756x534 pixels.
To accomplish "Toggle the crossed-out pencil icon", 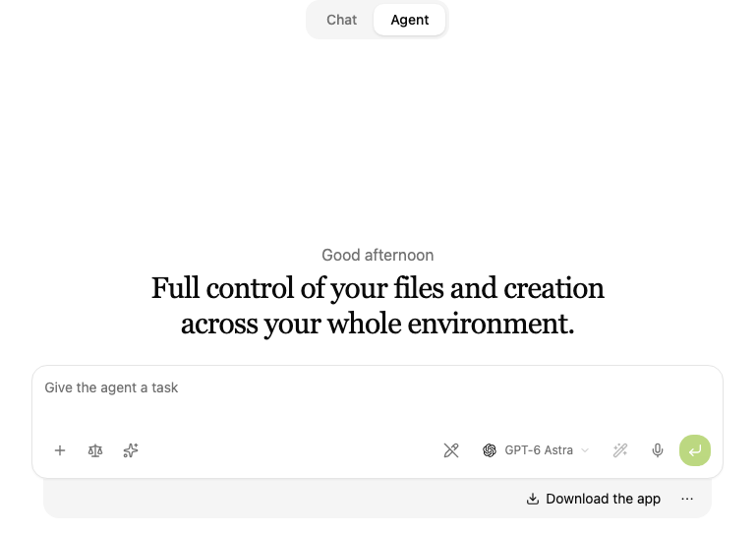I will pyautogui.click(x=451, y=450).
